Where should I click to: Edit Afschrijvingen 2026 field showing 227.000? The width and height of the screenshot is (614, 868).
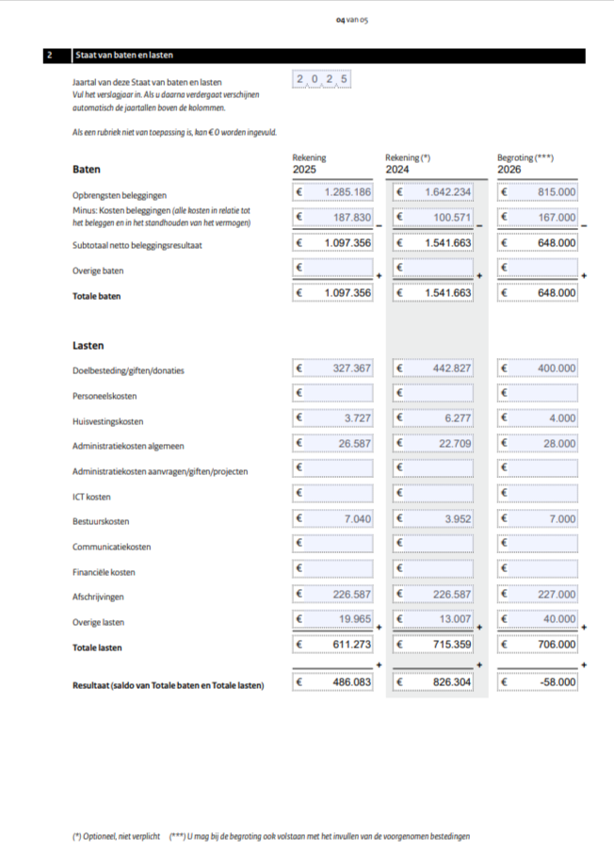pyautogui.click(x=537, y=594)
